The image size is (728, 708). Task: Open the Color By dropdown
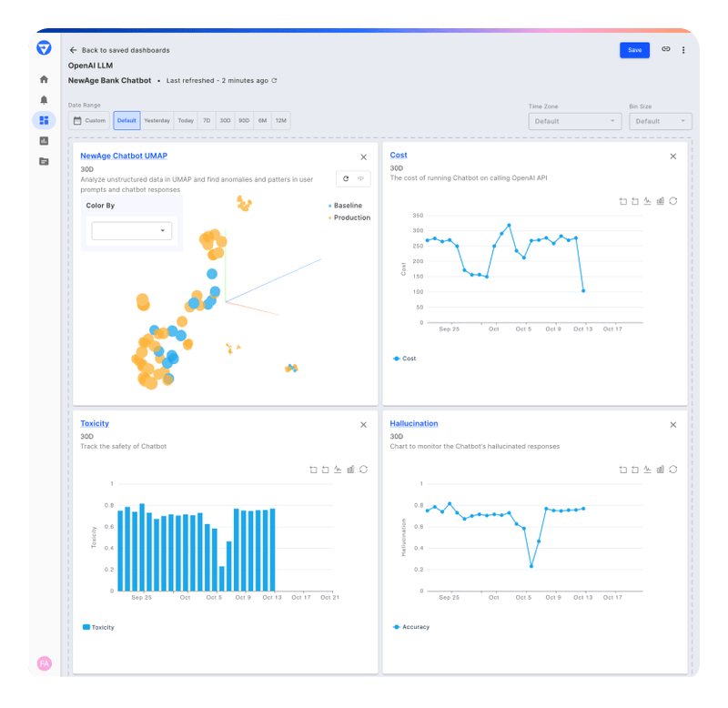pyautogui.click(x=132, y=231)
